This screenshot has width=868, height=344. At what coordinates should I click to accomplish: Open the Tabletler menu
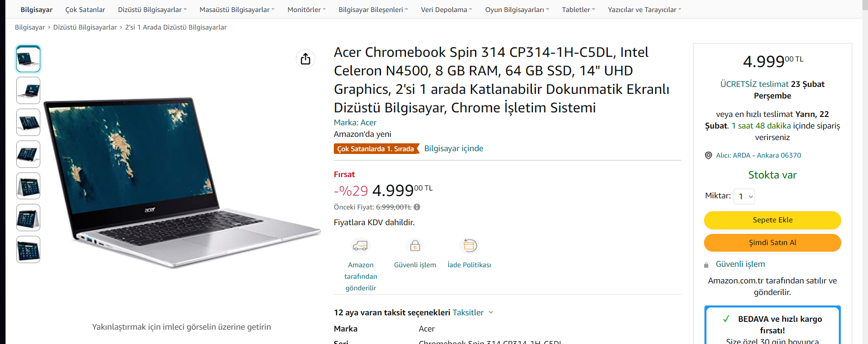coord(578,10)
